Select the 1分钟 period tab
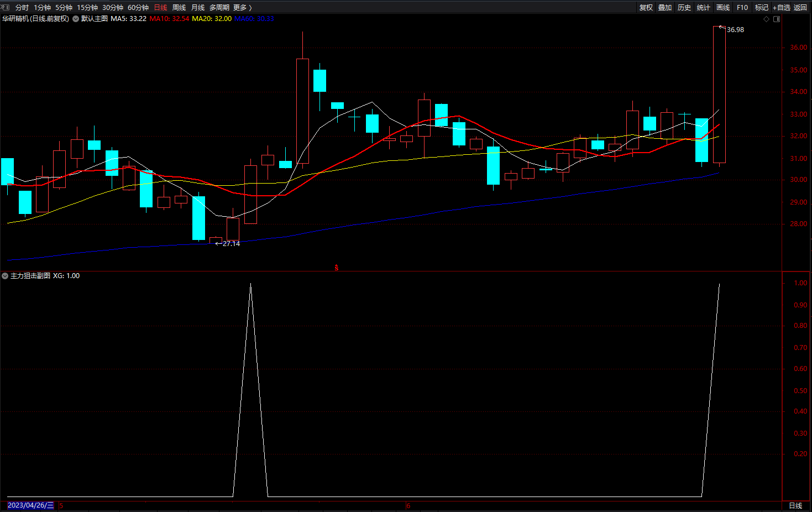Screen dimensions: 812x512 click(42, 7)
